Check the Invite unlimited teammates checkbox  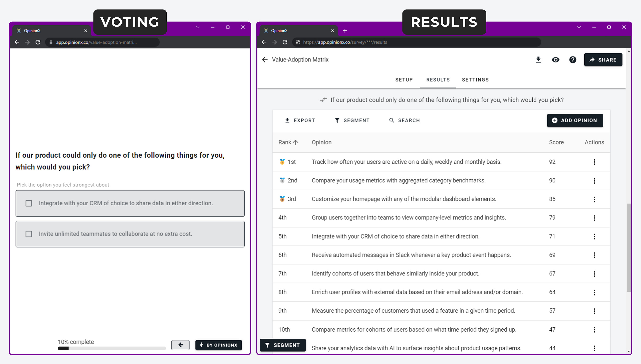[29, 234]
